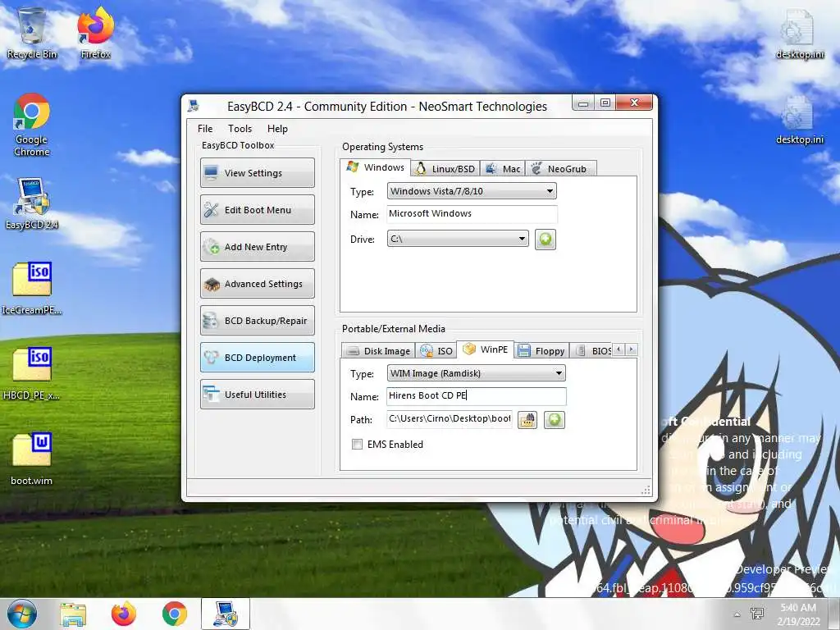Image resolution: width=840 pixels, height=630 pixels.
Task: Select the upper desktop.ini file icon
Action: (800, 33)
